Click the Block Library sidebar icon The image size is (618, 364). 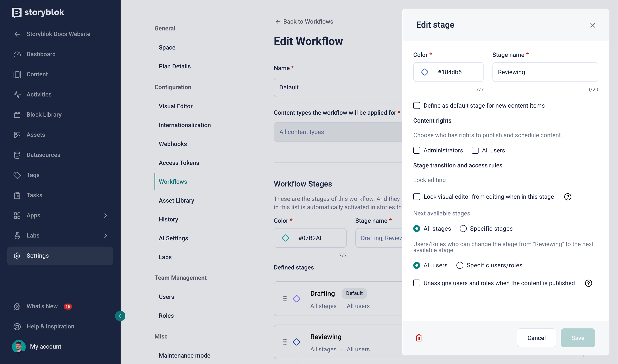point(17,114)
